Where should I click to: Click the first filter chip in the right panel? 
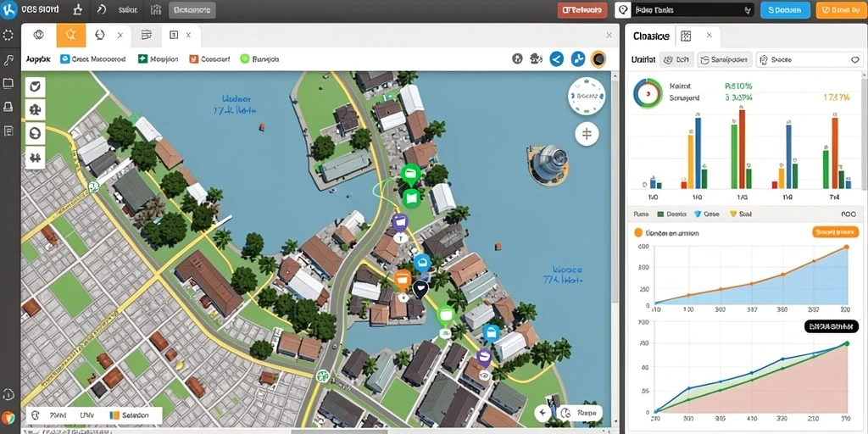[675, 60]
